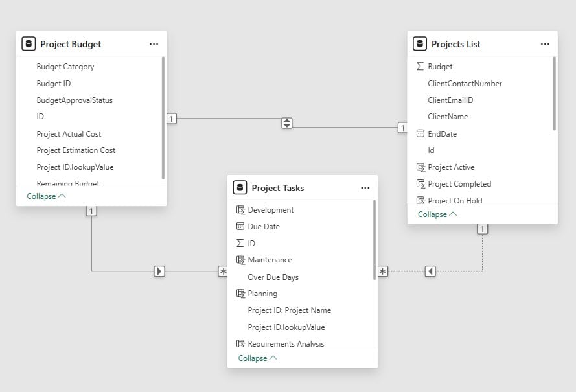
Task: Select the Budget ID field
Action: 54,84
